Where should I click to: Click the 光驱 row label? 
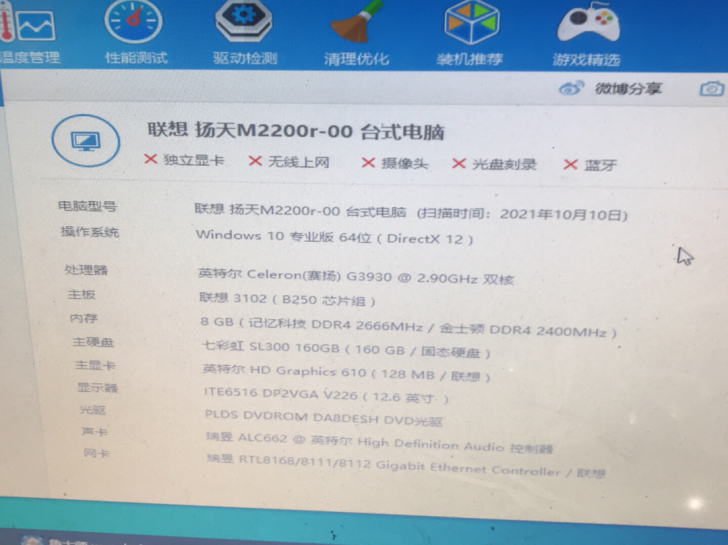[92, 410]
